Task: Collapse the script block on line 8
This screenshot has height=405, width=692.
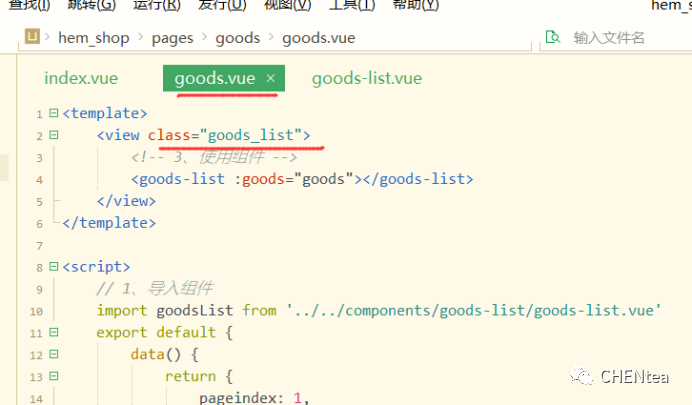Action: [x=54, y=266]
